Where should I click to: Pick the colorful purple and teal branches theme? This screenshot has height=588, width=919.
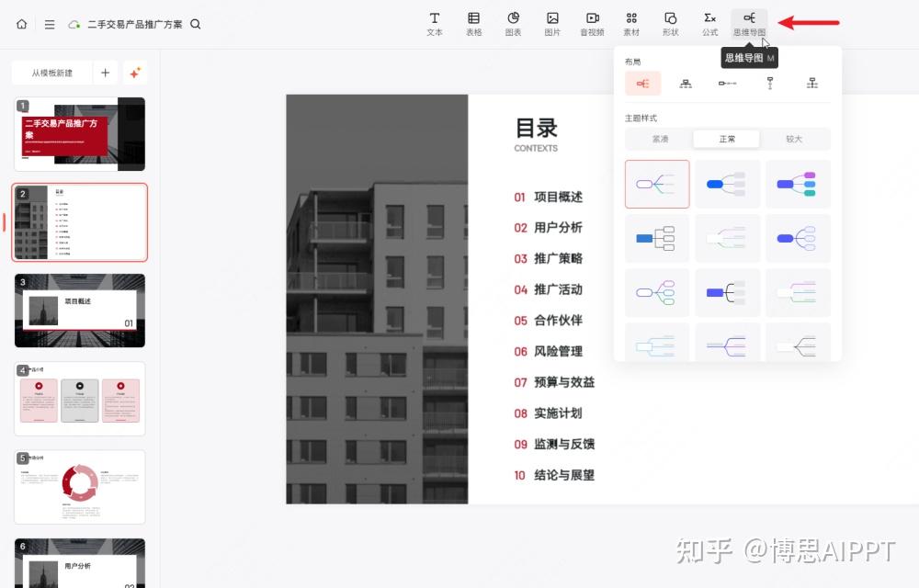[798, 184]
